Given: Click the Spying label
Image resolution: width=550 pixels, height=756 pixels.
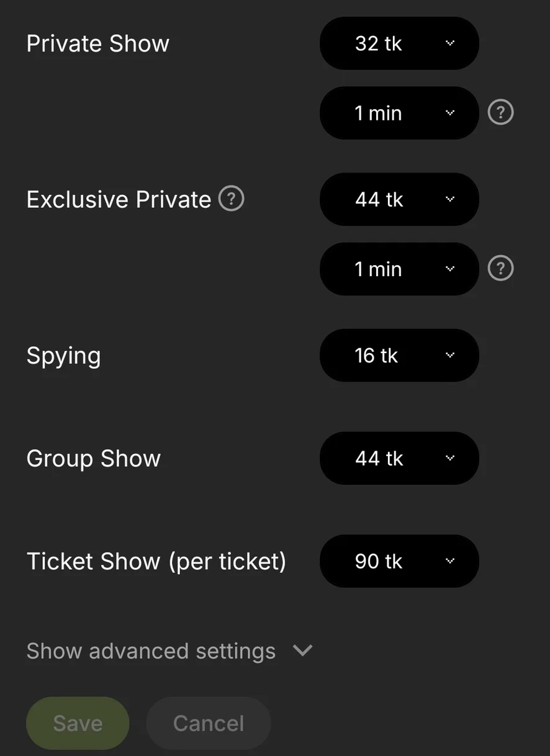Looking at the screenshot, I should click(63, 356).
